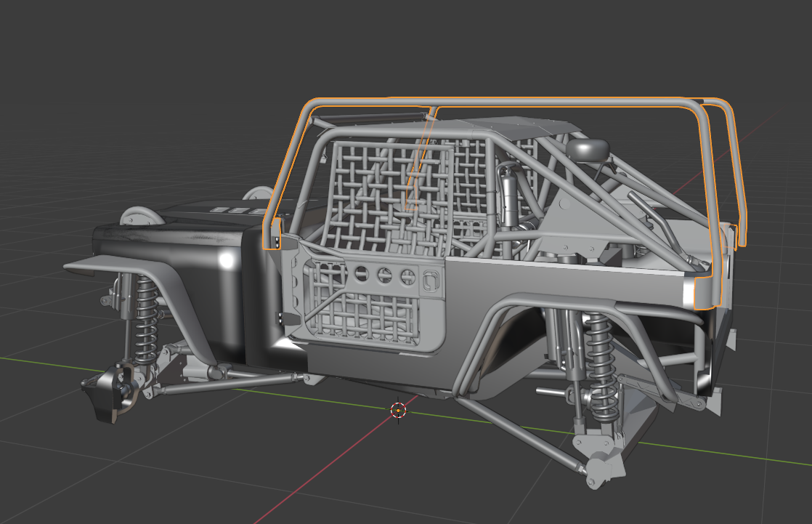Select the front coil spring shock absorber
This screenshot has height=524, width=812.
pyautogui.click(x=147, y=319)
